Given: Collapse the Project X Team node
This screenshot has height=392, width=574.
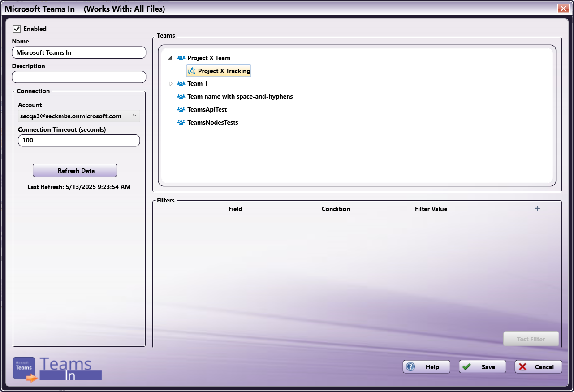Looking at the screenshot, I should click(x=170, y=58).
